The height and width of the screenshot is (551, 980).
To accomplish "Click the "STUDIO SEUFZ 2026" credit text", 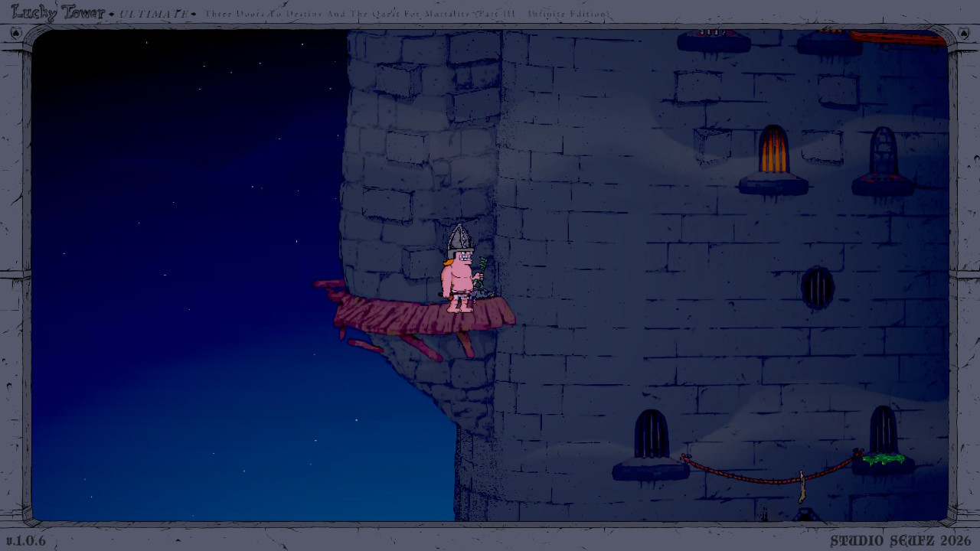I will [x=900, y=541].
